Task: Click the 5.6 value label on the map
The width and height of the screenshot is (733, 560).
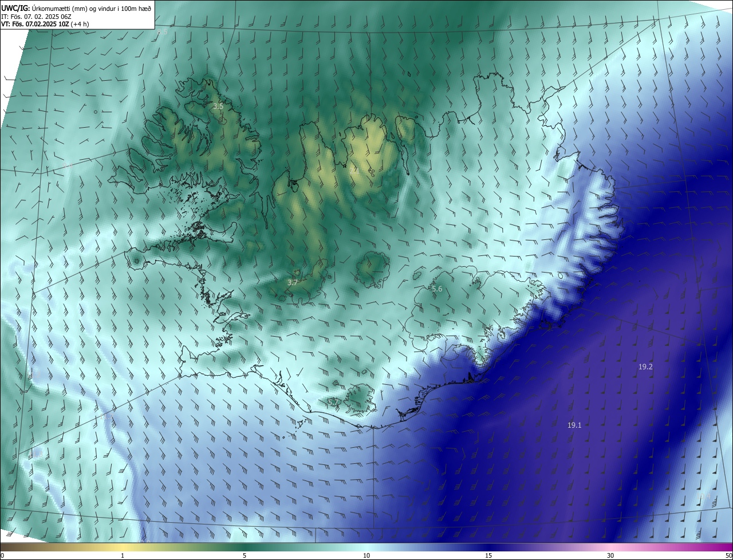Action: (x=437, y=289)
